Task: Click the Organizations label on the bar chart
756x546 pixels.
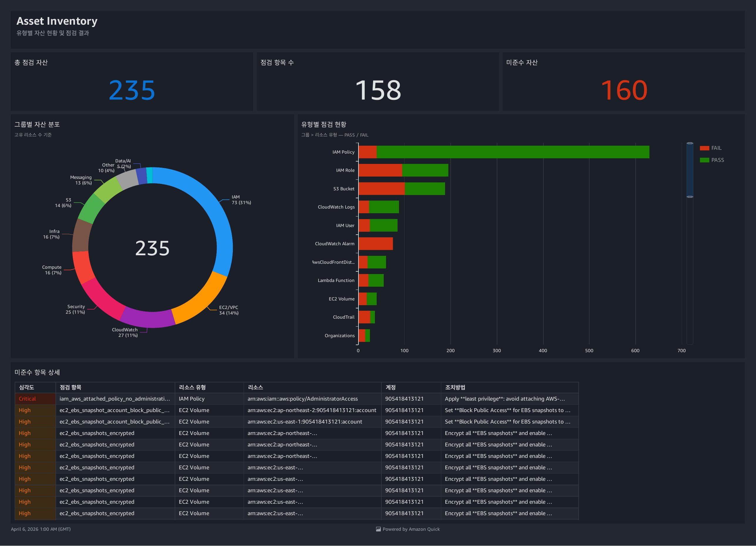Action: click(x=340, y=335)
